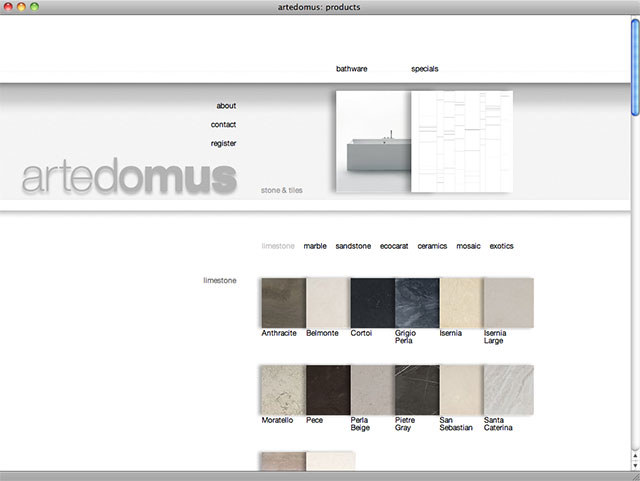Select the Anthracite stone swatch
Viewport: 640px width, 481px height.
[x=284, y=303]
